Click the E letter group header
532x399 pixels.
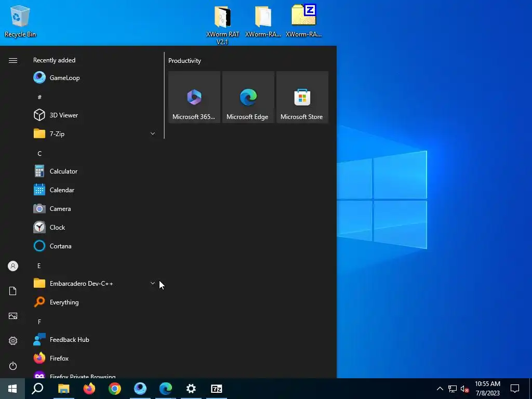(x=39, y=265)
